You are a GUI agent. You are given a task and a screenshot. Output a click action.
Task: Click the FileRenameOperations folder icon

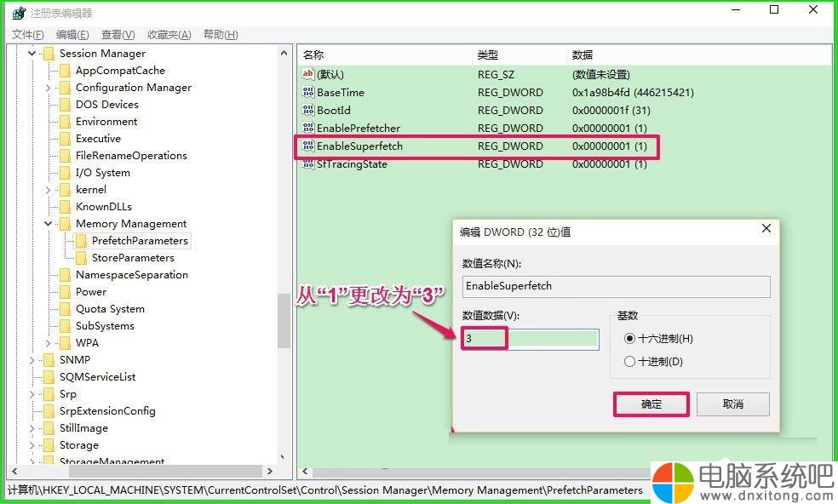pos(65,156)
